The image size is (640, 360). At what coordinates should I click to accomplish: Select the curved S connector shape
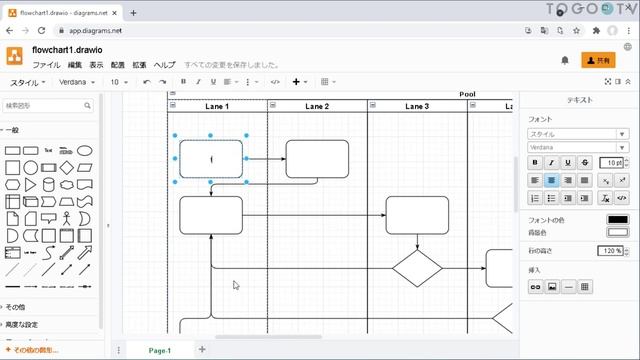[49, 253]
